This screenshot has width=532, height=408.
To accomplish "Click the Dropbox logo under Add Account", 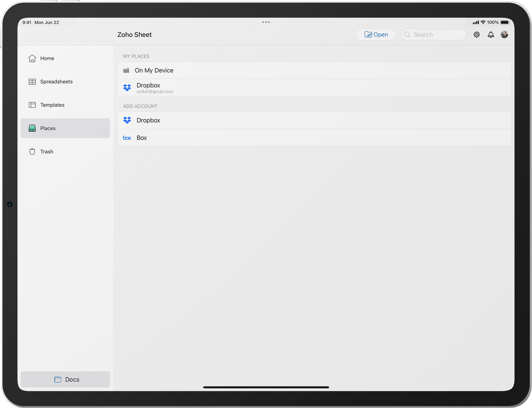I will [x=127, y=120].
